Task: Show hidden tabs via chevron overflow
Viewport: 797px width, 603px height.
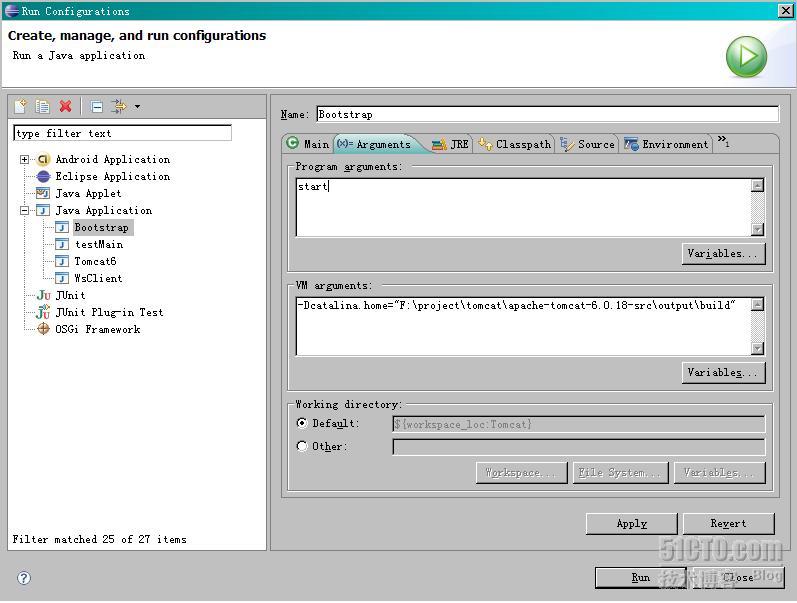Action: [723, 142]
